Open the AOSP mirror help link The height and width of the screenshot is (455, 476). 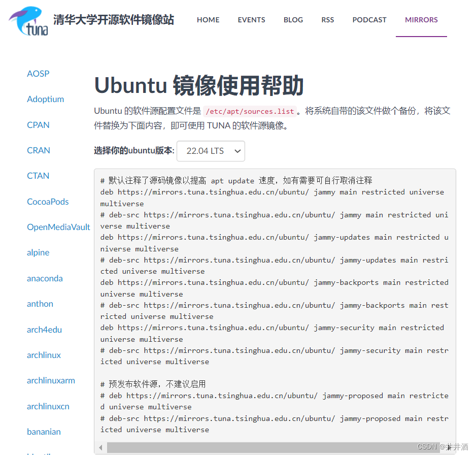pyautogui.click(x=38, y=74)
